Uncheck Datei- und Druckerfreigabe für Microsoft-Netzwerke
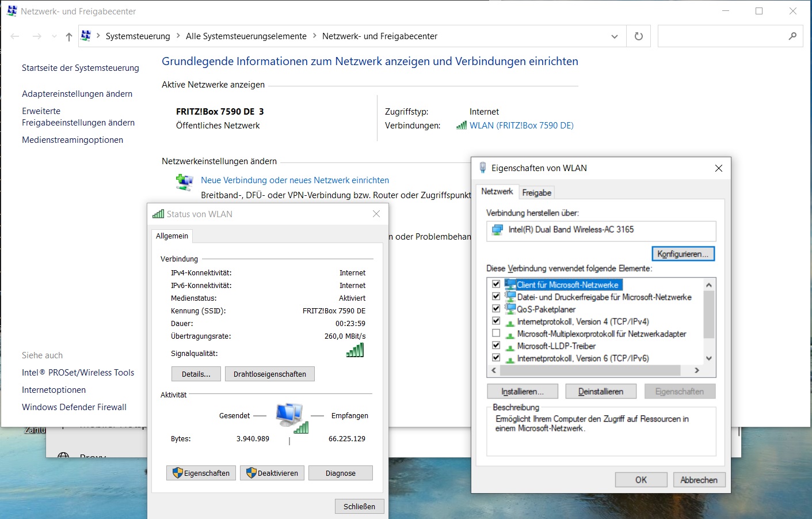812x519 pixels. click(x=496, y=297)
